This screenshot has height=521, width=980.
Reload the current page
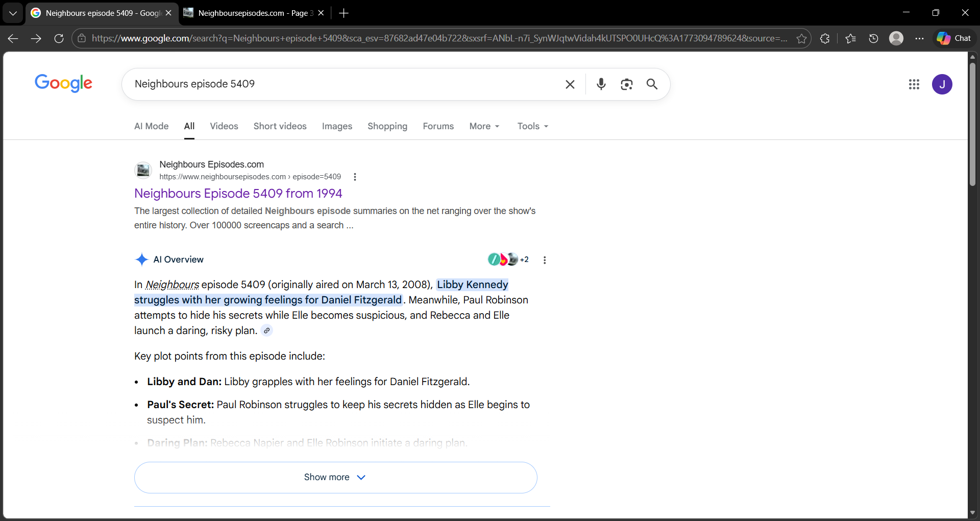(59, 39)
